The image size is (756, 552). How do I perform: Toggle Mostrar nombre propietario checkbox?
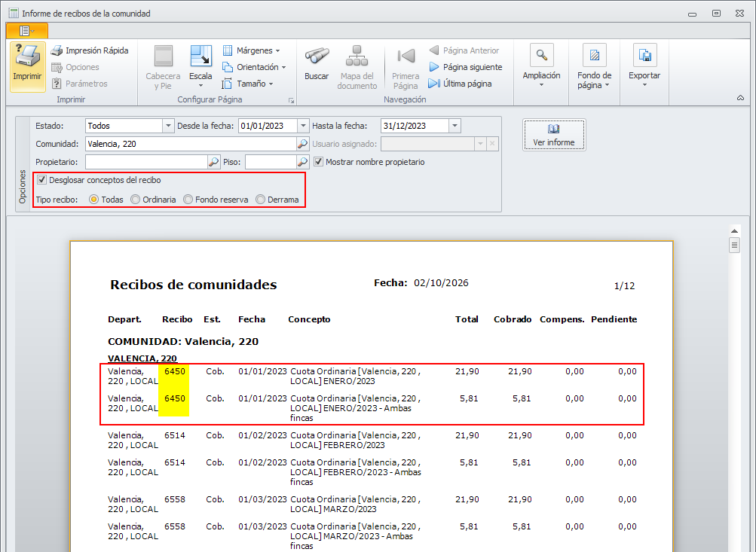(x=318, y=162)
